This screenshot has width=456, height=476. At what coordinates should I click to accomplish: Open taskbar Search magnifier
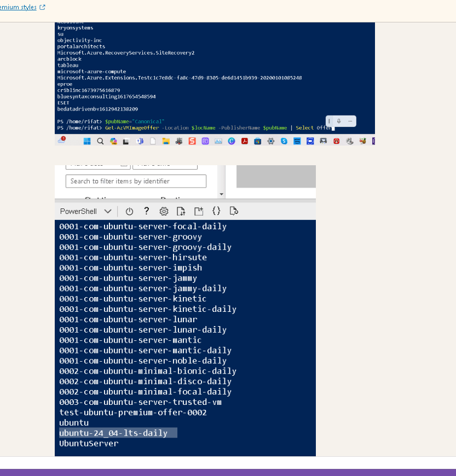point(100,141)
